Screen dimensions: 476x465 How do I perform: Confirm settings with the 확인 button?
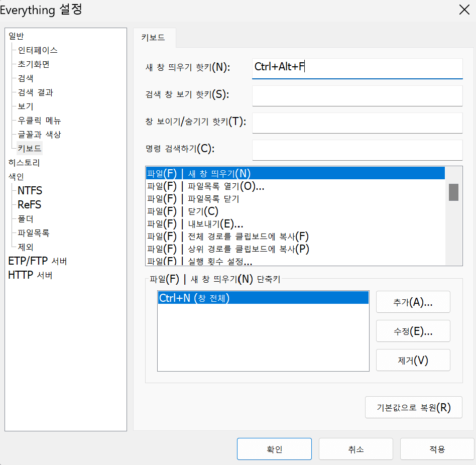pyautogui.click(x=274, y=449)
